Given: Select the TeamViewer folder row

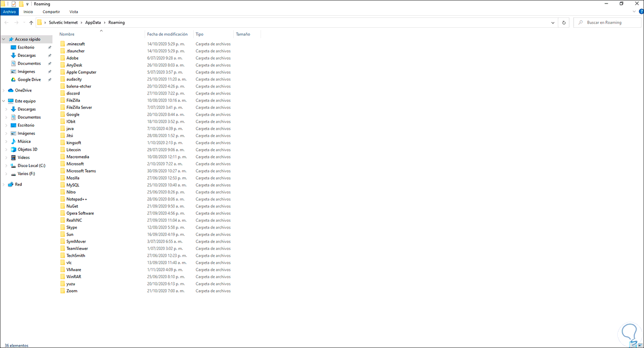Looking at the screenshot, I should tap(145, 249).
